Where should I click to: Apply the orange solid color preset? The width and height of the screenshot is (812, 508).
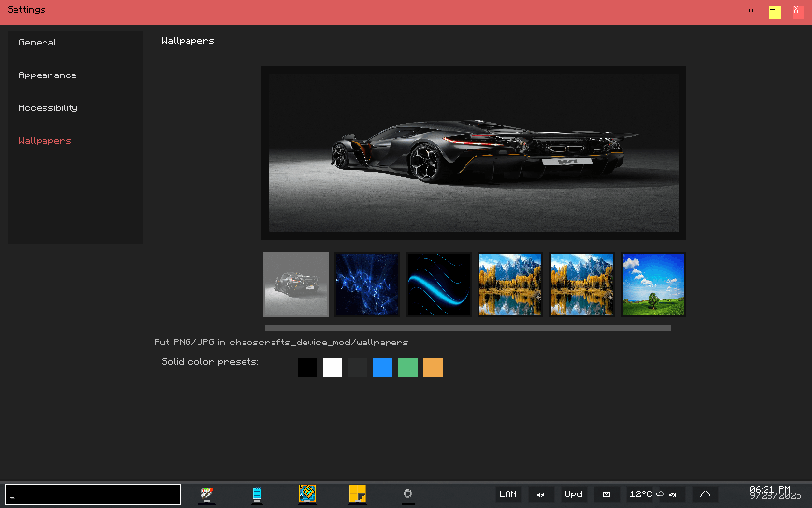[433, 368]
